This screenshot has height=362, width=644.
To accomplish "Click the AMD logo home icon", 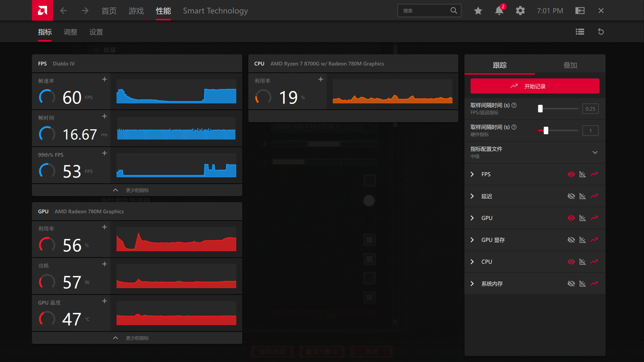I will [42, 10].
